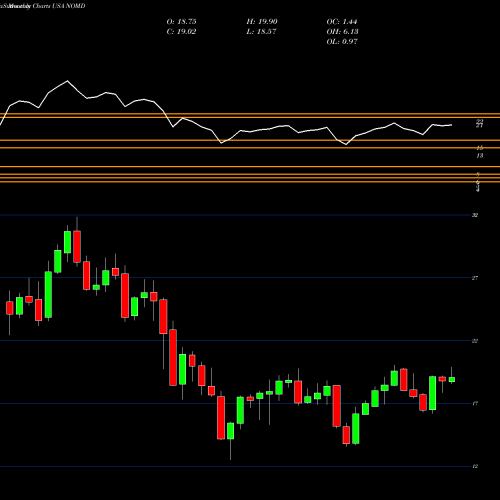
Task: Click the high price value H: 19.90
Action: [262, 22]
